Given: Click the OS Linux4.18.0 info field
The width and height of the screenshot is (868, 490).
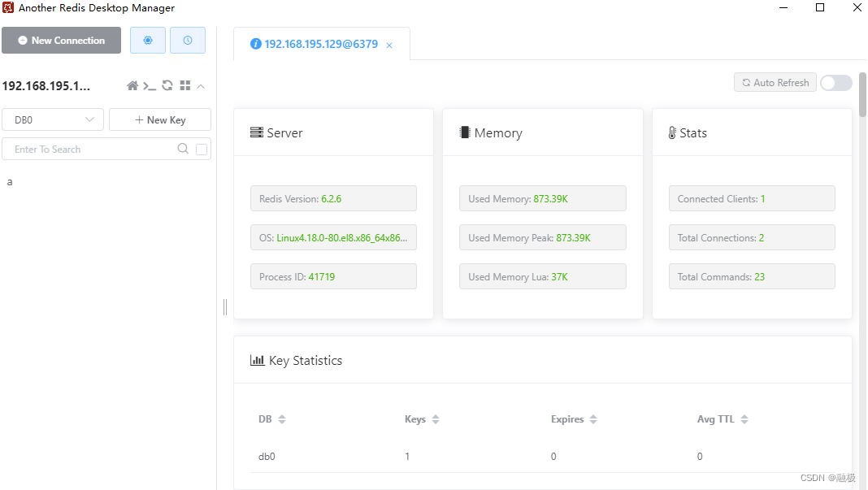Looking at the screenshot, I should (333, 237).
